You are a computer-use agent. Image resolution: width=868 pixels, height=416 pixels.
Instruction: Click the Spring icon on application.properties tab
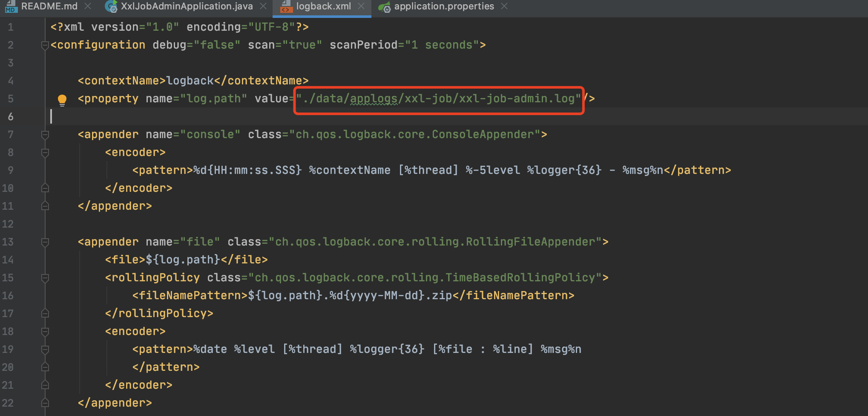click(x=385, y=7)
